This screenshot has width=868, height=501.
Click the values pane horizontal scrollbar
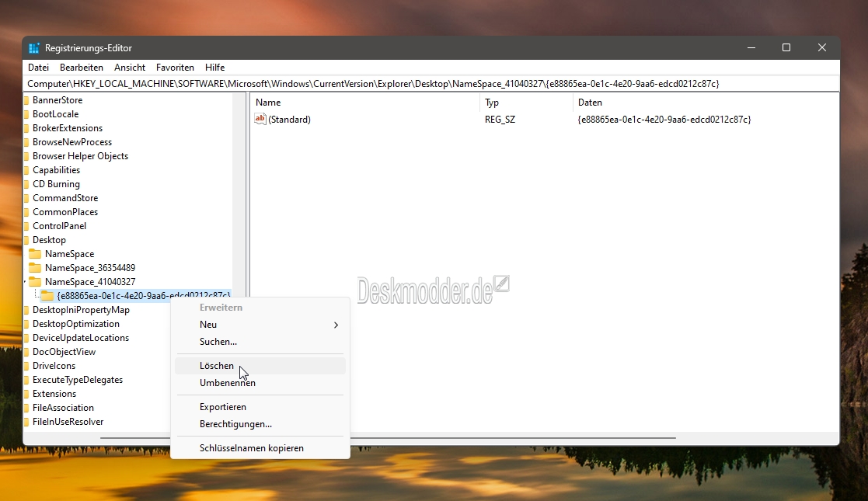[513, 438]
